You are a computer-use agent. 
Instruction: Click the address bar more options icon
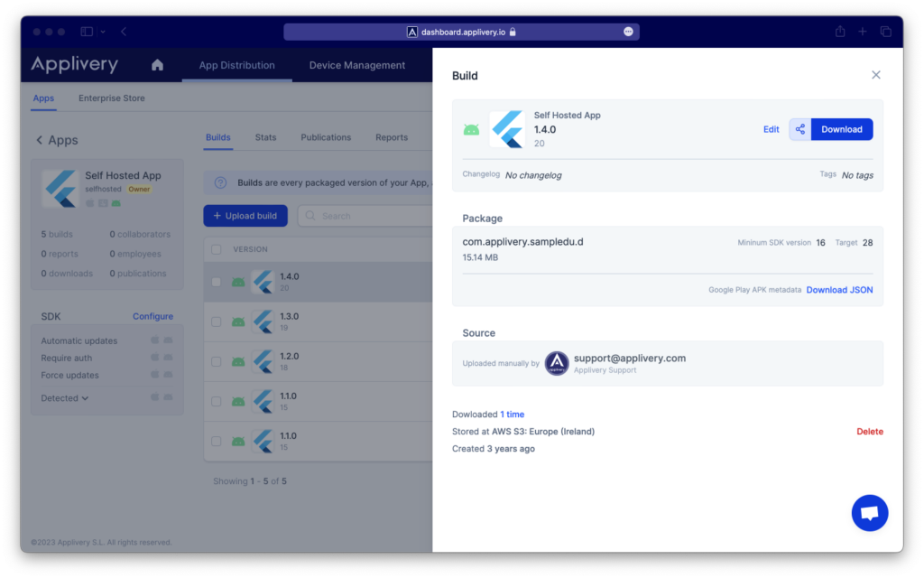pos(628,32)
